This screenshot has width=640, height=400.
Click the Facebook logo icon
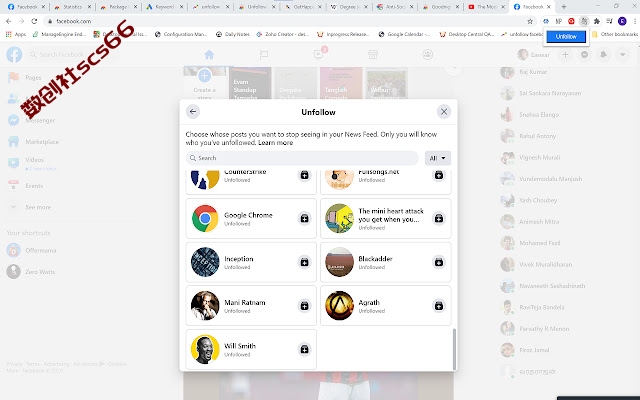click(x=14, y=54)
